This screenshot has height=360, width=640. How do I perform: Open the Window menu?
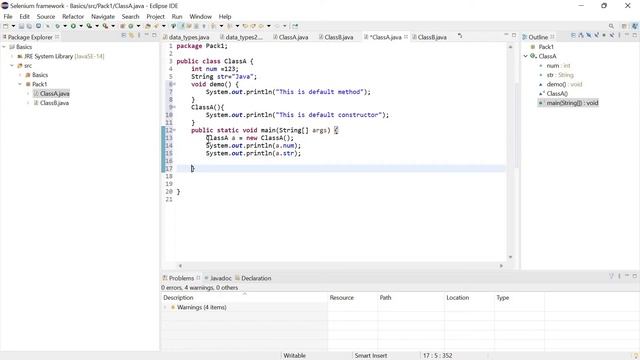(x=200, y=16)
